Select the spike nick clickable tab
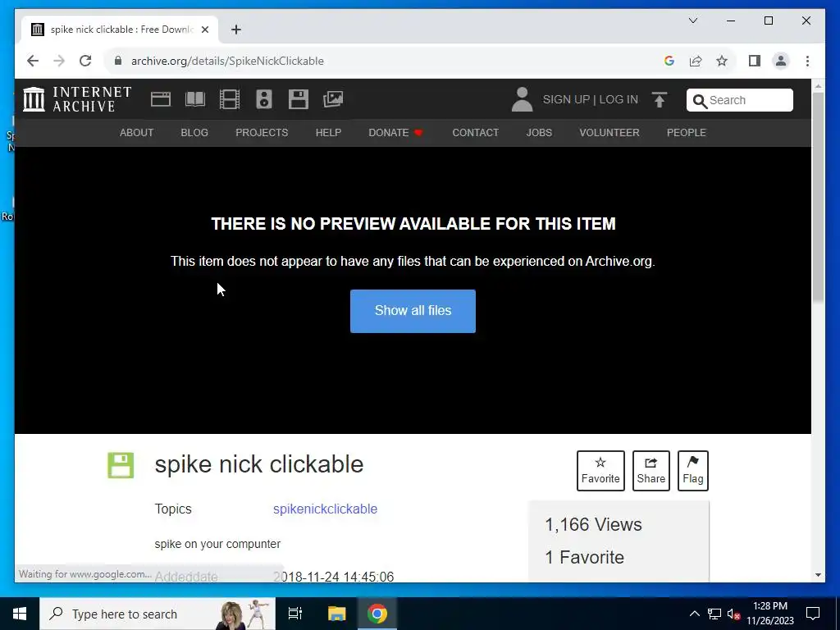The height and width of the screenshot is (630, 840). [x=120, y=30]
